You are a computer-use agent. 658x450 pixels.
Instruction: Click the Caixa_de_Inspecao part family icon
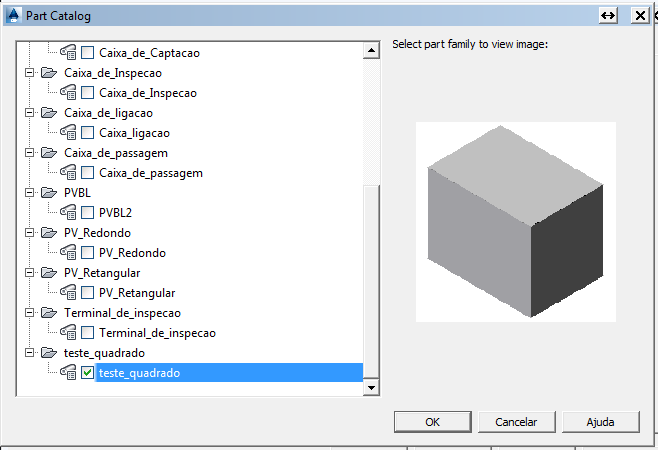68,92
